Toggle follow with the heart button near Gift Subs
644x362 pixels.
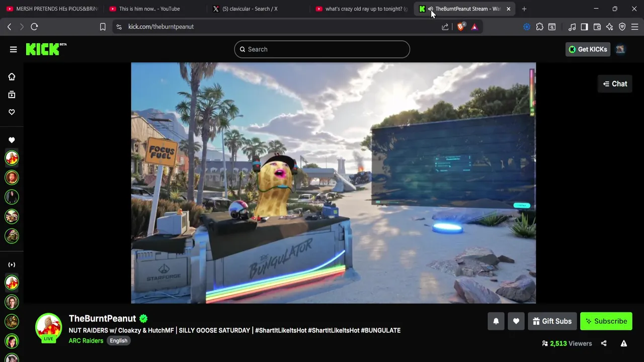[x=516, y=321]
